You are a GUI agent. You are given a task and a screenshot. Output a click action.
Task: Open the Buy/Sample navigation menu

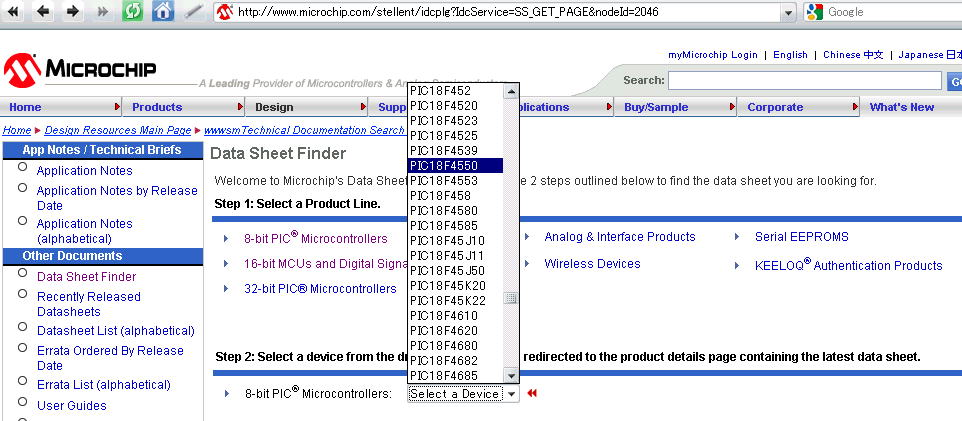[675, 107]
